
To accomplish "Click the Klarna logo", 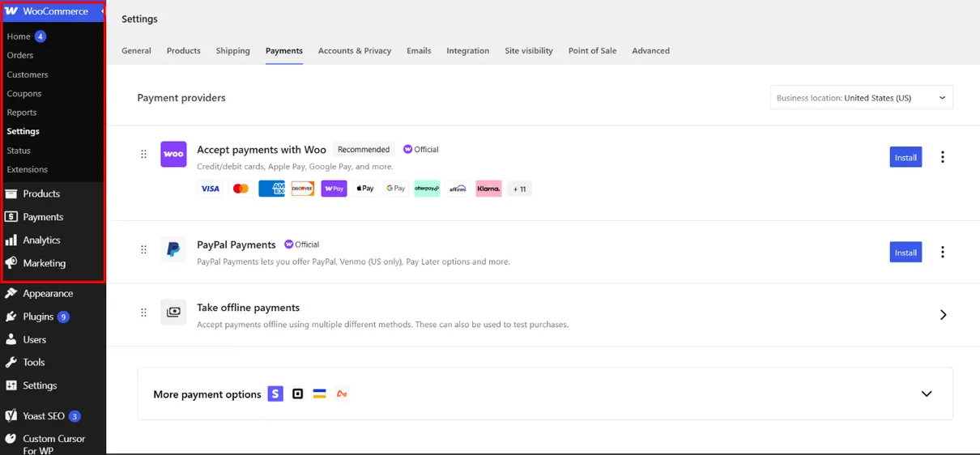I will point(488,189).
